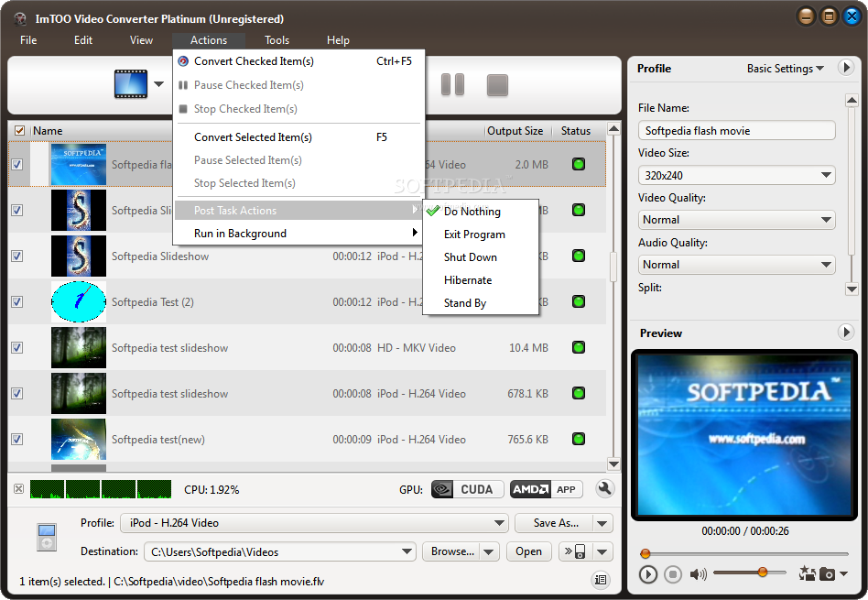Image resolution: width=868 pixels, height=600 pixels.
Task: Open the Edit menu
Action: pyautogui.click(x=83, y=40)
